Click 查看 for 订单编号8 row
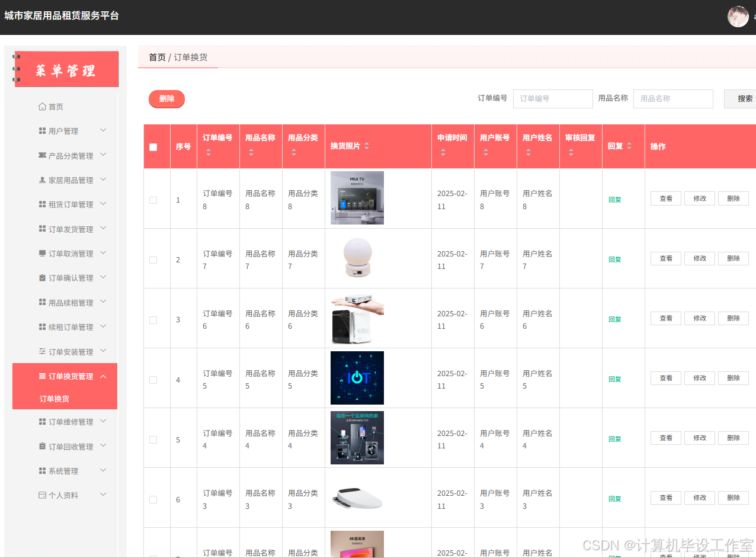The height and width of the screenshot is (558, 756). click(x=666, y=198)
